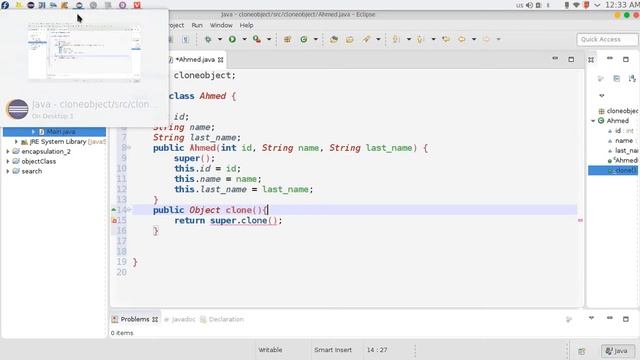The width and height of the screenshot is (640, 360).
Task: Collapse the Ahmed class in Outline
Action: pyautogui.click(x=593, y=121)
